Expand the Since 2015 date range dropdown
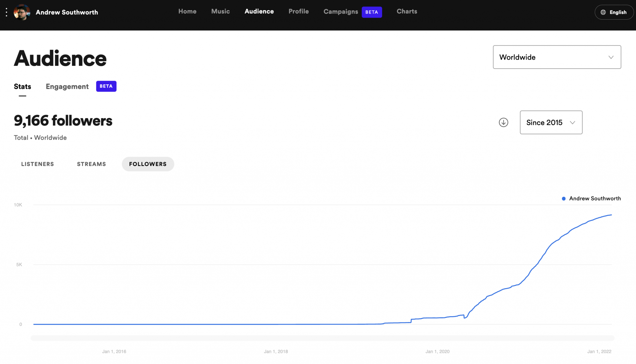 pyautogui.click(x=551, y=122)
